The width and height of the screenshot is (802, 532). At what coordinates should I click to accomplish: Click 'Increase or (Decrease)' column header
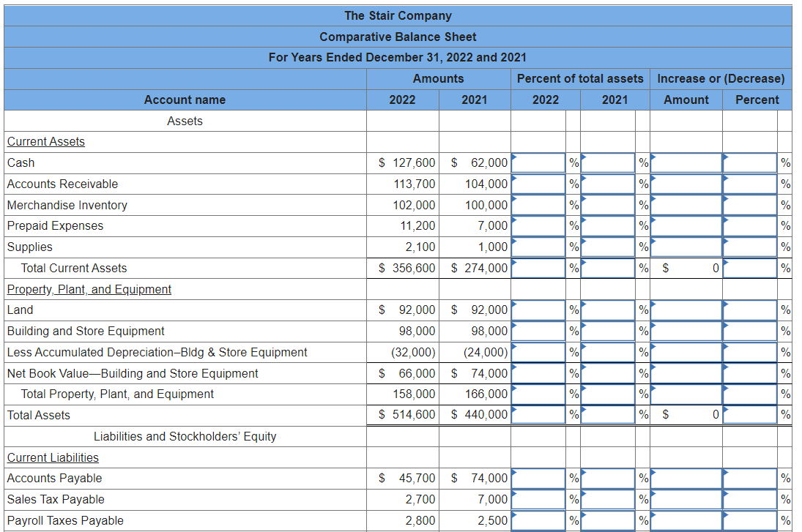pos(721,79)
